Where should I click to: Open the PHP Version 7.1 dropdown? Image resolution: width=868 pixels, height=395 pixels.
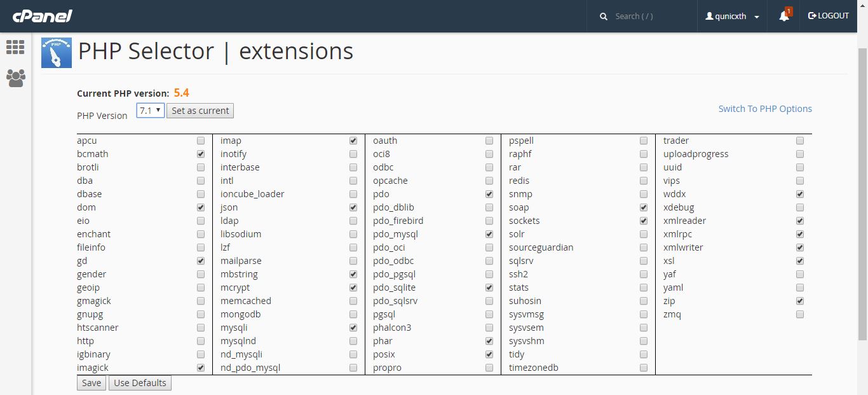(x=151, y=111)
